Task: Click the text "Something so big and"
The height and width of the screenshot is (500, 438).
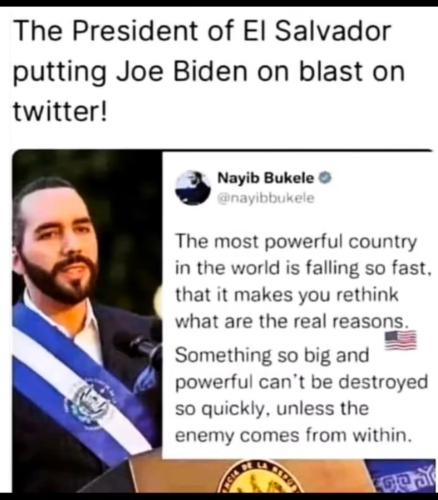Action: pos(272,355)
